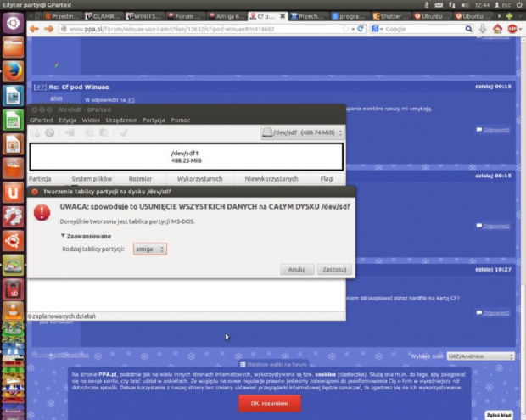Click the Zastosuj button
The height and width of the screenshot is (420, 526).
pyautogui.click(x=334, y=269)
